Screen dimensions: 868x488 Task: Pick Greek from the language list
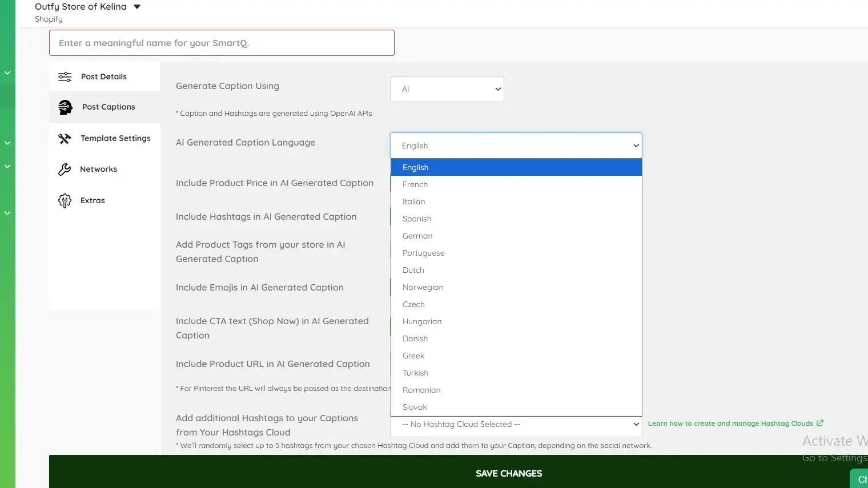(x=516, y=356)
